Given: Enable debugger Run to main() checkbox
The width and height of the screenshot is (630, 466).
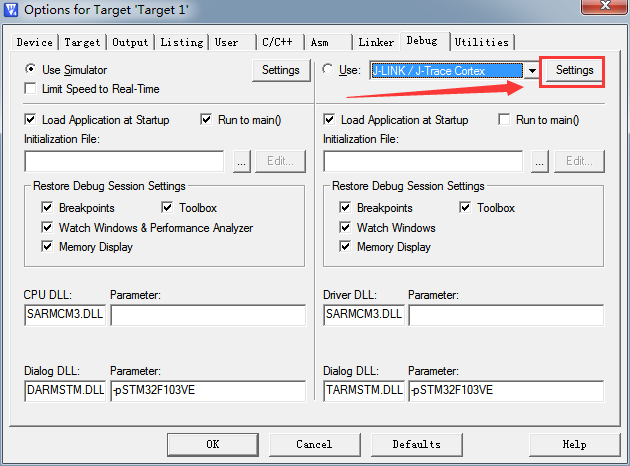Looking at the screenshot, I should click(x=504, y=119).
